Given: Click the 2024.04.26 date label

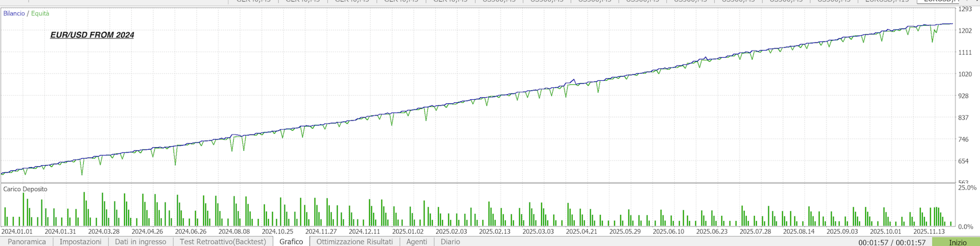Looking at the screenshot, I should click(x=147, y=232).
